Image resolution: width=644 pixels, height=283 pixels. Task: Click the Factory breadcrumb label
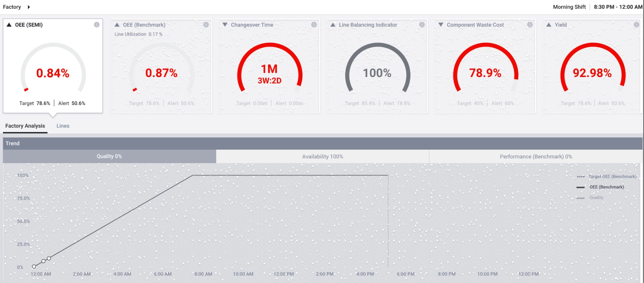pyautogui.click(x=12, y=7)
